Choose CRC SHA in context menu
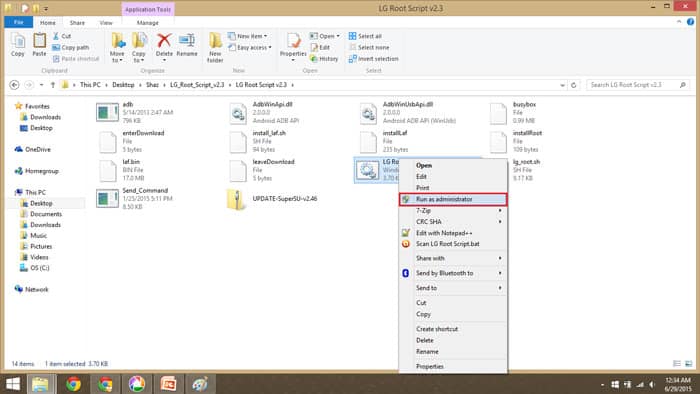The image size is (700, 394). pos(453,222)
